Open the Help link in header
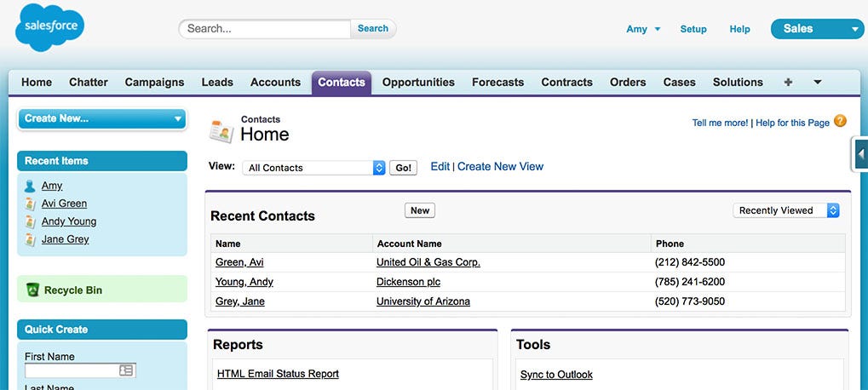The image size is (868, 390). 739,29
